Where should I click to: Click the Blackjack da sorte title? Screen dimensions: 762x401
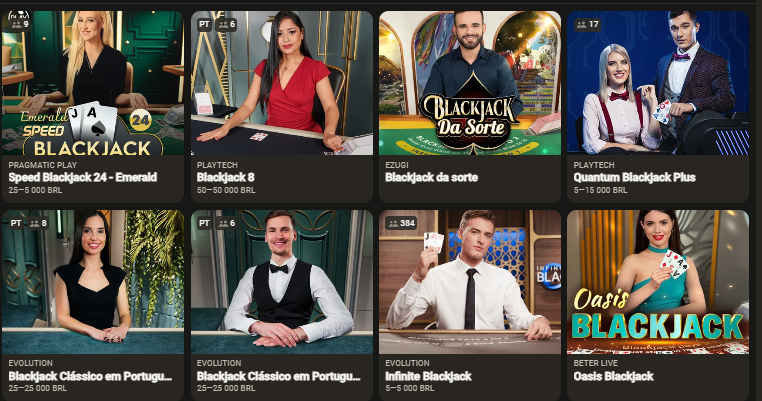pyautogui.click(x=432, y=177)
